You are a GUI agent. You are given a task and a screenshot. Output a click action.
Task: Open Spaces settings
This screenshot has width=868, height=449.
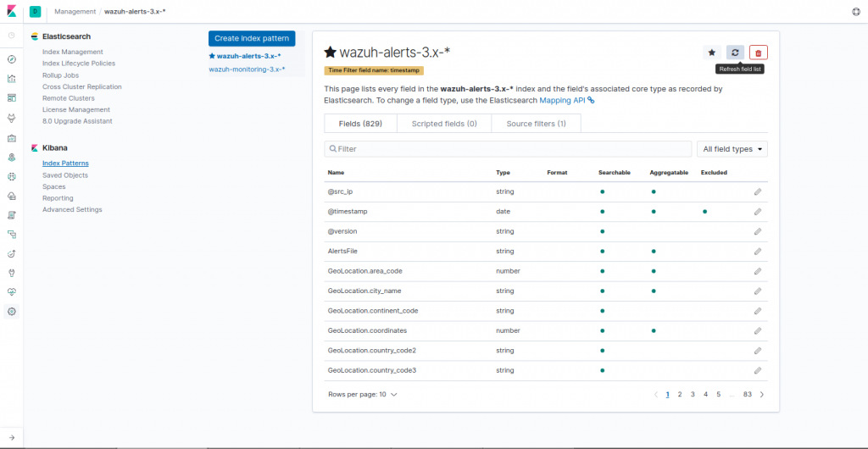click(x=53, y=187)
